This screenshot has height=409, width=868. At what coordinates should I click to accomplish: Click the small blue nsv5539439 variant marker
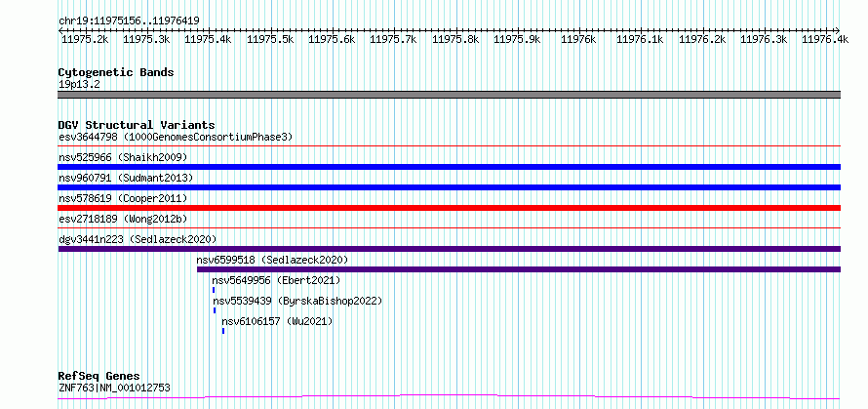click(x=215, y=310)
